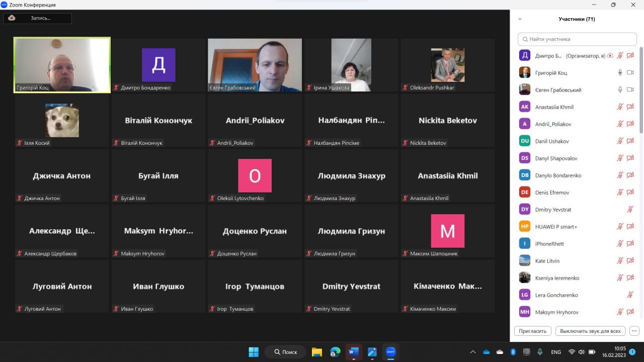Click disabled camera icon for Danyl Shapovalov row
Screen dimensions: 644x362
(630, 158)
